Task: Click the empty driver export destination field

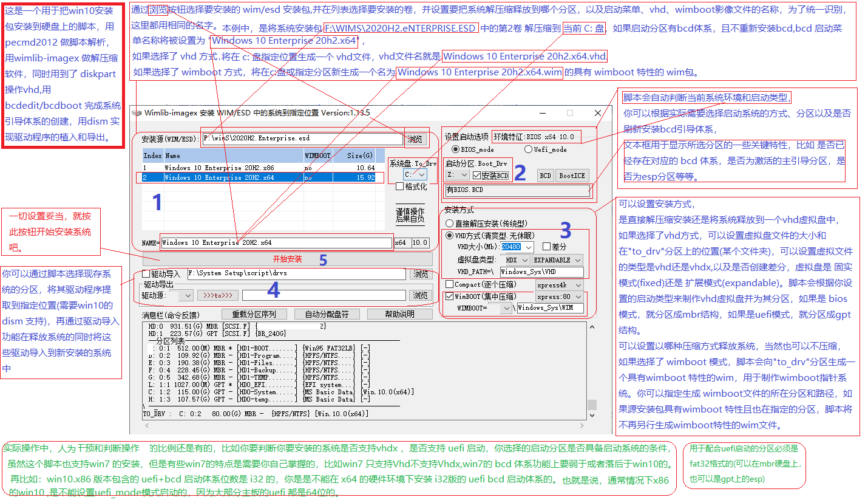Action: 324,295
